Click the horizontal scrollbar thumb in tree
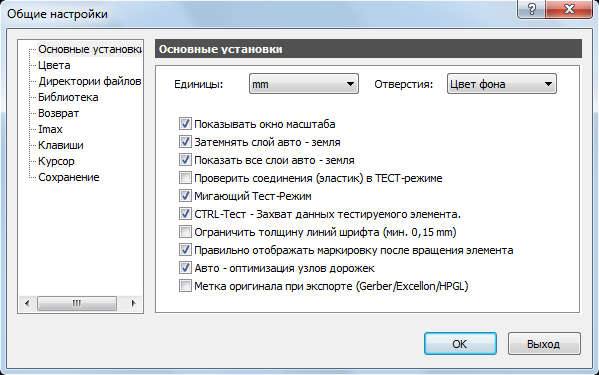Screen dimensions: 599x375 [x=77, y=303]
